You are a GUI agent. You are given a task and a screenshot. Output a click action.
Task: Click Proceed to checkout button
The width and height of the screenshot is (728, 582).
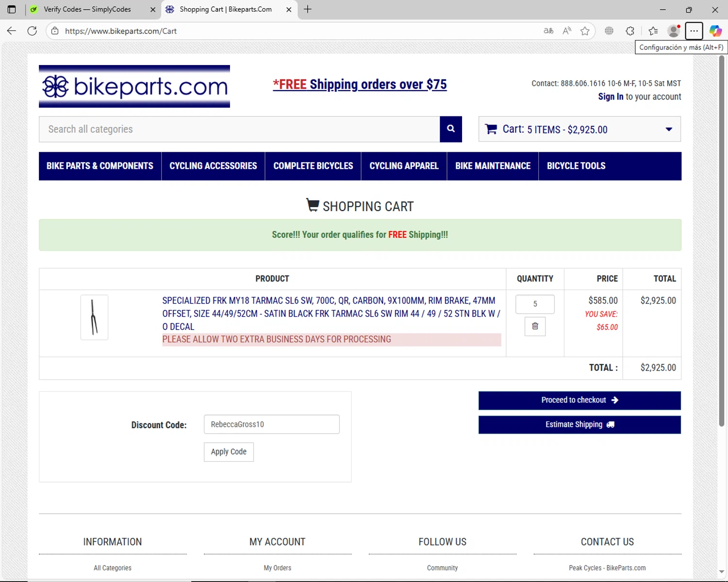(x=579, y=400)
